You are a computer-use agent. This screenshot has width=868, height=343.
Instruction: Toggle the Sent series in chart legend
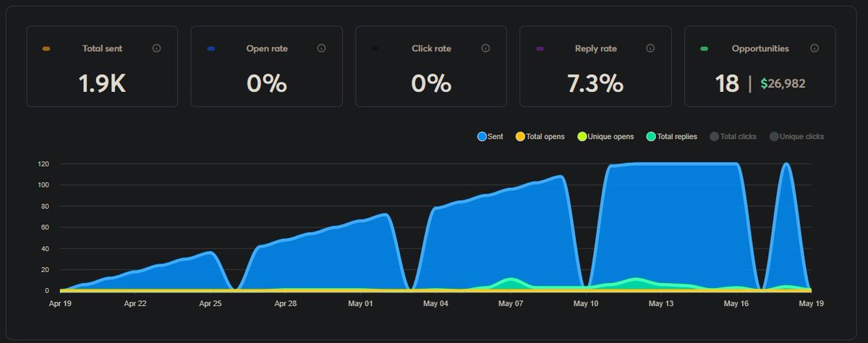(x=491, y=136)
